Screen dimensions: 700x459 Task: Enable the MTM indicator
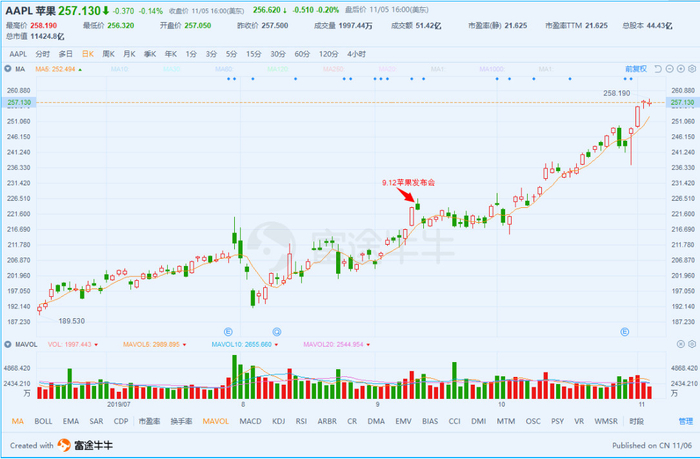[506, 421]
